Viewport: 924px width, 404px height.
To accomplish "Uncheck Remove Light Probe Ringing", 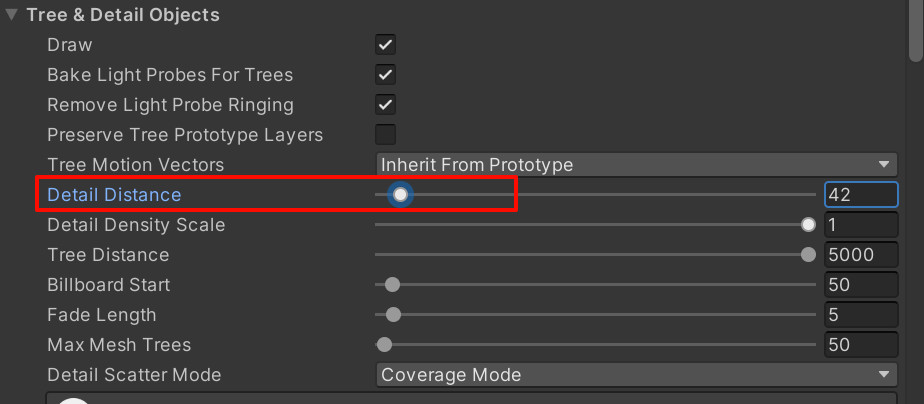I will click(385, 105).
